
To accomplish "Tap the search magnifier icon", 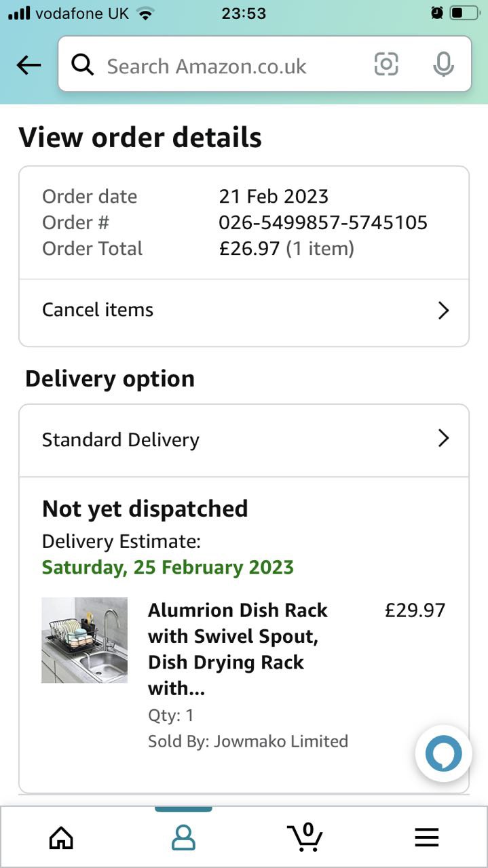I will pyautogui.click(x=83, y=65).
